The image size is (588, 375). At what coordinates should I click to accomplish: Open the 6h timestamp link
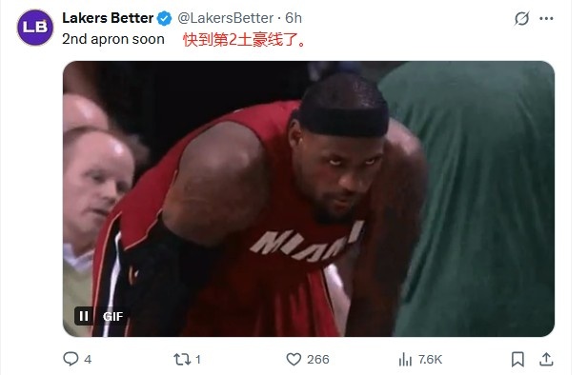[294, 18]
